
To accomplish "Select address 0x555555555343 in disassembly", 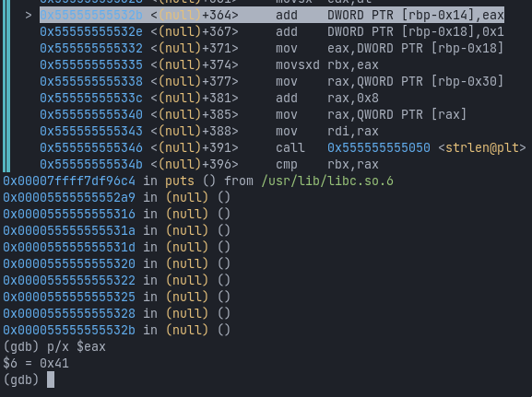I will pyautogui.click(x=91, y=132).
